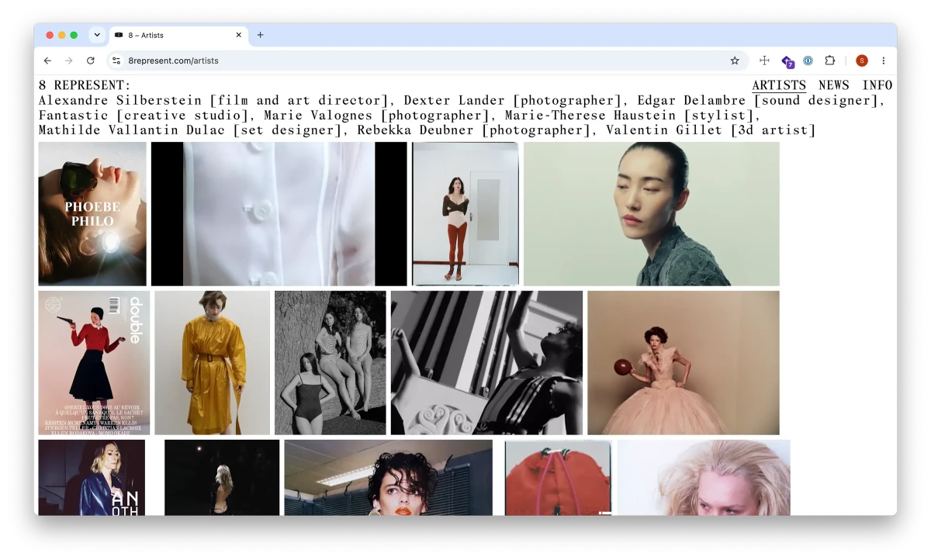Open the Extensions puzzle icon
Viewport: 931px width, 560px height.
pyautogui.click(x=829, y=60)
